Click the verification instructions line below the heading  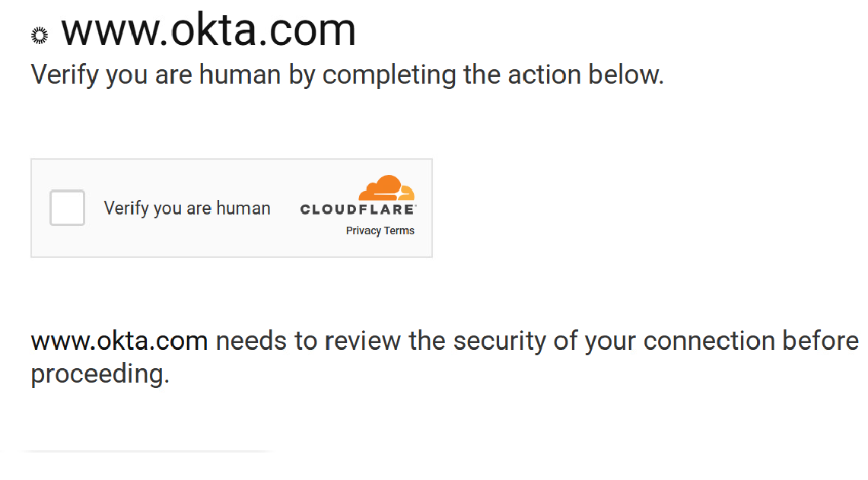point(347,75)
